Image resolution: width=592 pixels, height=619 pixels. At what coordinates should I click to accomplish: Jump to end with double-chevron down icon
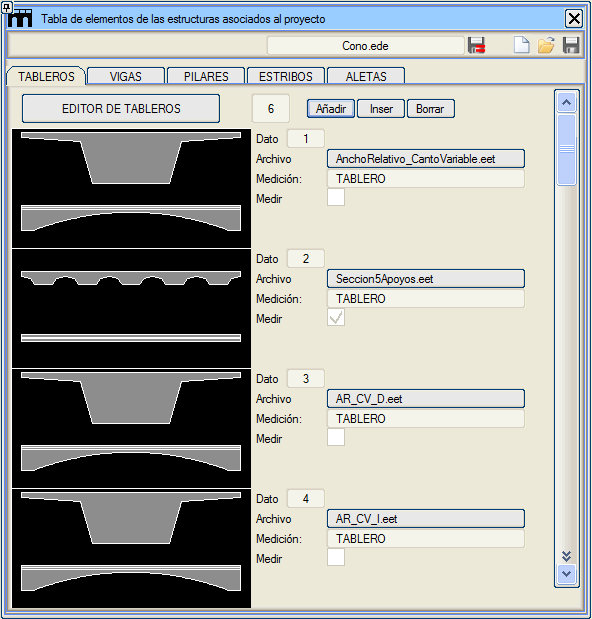click(x=567, y=556)
